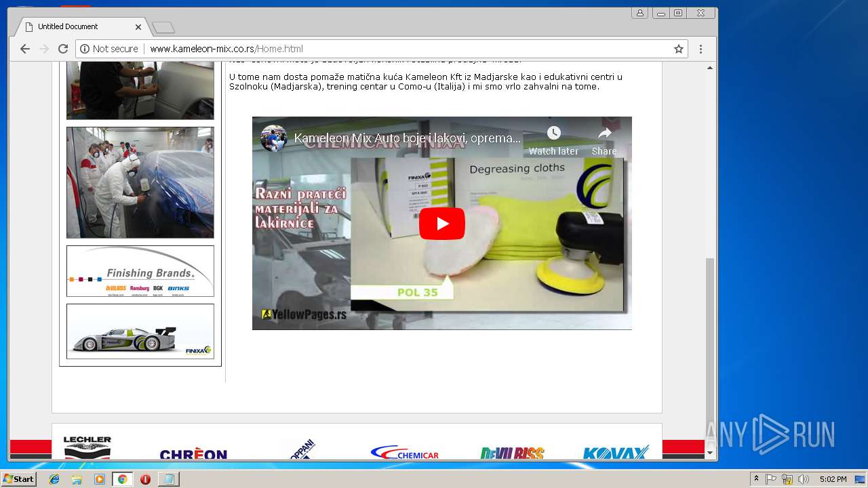
Task: Click the Chemicar brand logo
Action: pyautogui.click(x=405, y=453)
